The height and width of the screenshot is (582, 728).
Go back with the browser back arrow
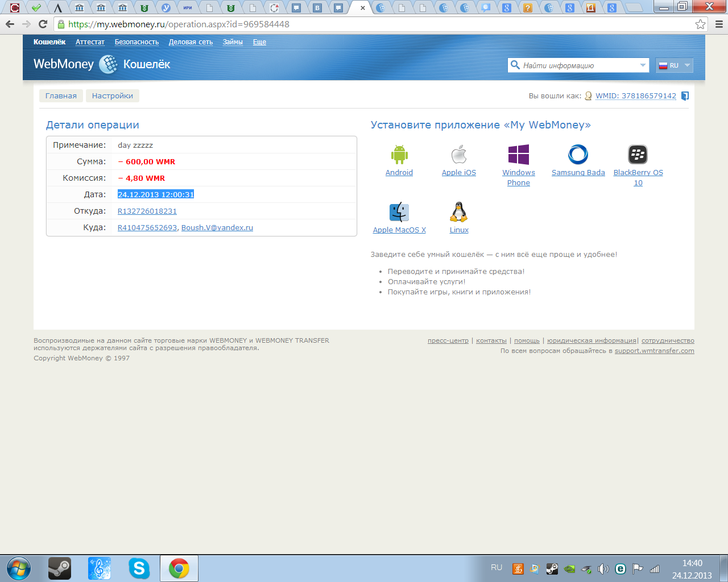10,24
